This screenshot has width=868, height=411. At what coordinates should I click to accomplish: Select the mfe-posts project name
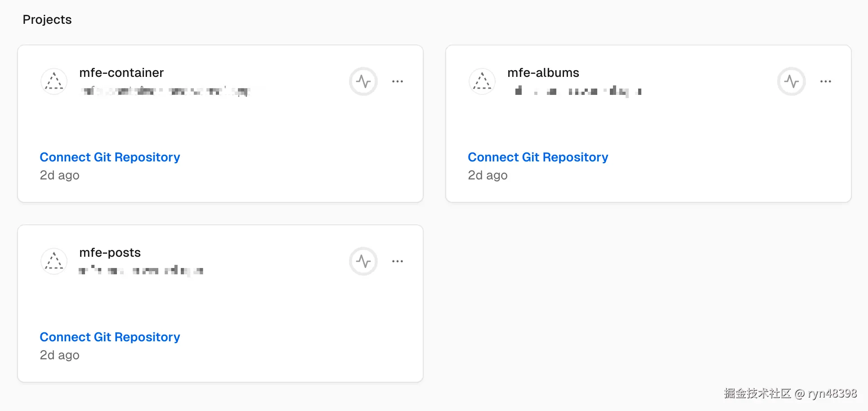tap(110, 252)
